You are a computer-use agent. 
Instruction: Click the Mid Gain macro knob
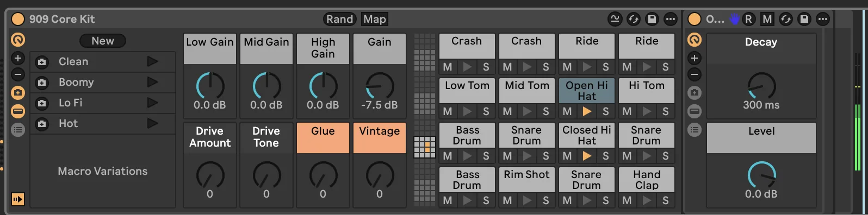point(266,86)
